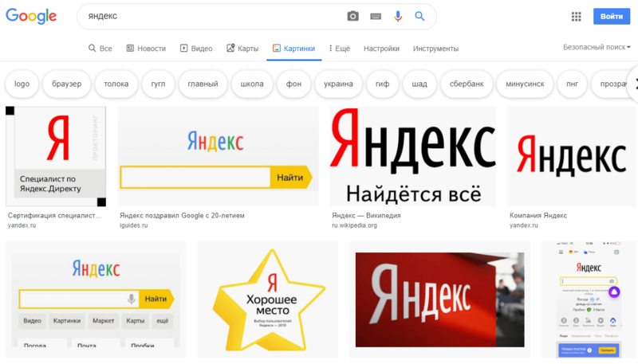Switch to the Видео tab
Screen dimensions: 638x364
196,49
